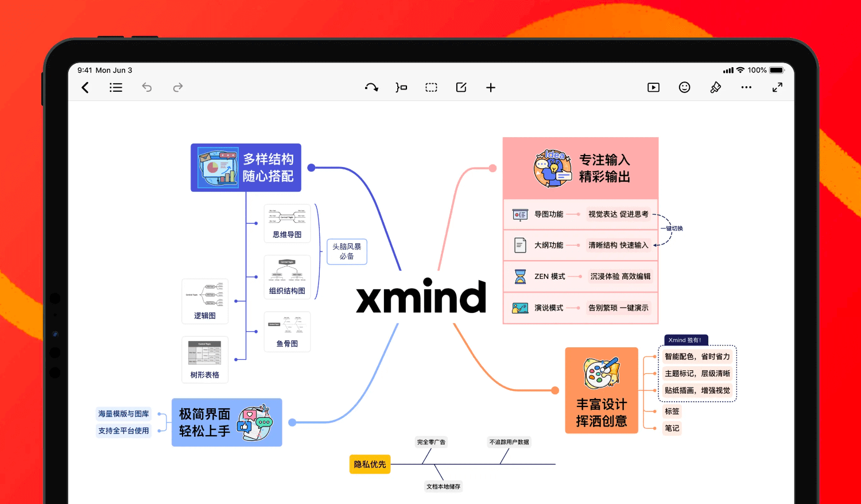861x504 pixels.
Task: Open the outline list view icon
Action: click(116, 87)
